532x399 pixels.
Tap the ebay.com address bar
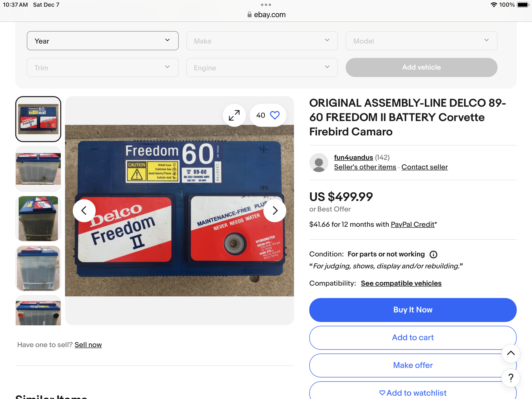click(266, 15)
